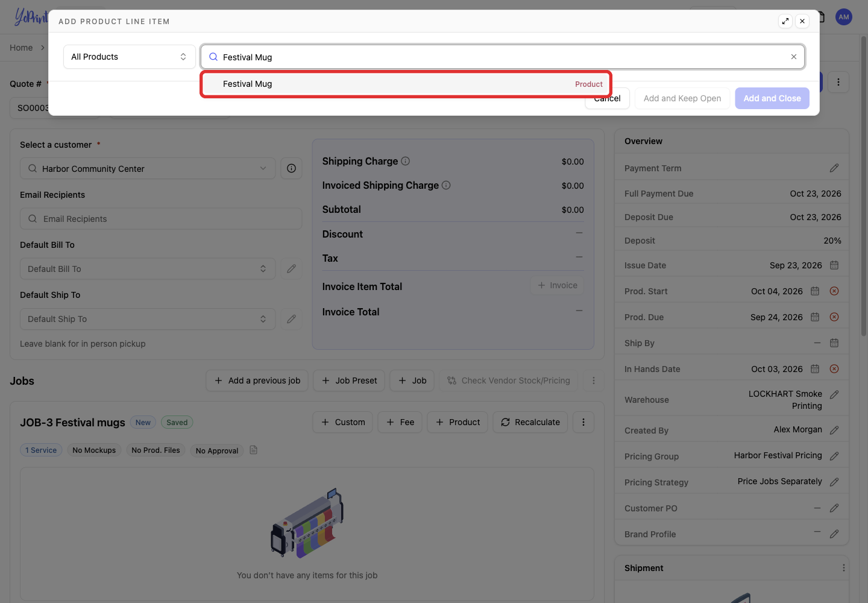Open info icon next to customer dropdown
Image resolution: width=868 pixels, height=603 pixels.
point(291,168)
